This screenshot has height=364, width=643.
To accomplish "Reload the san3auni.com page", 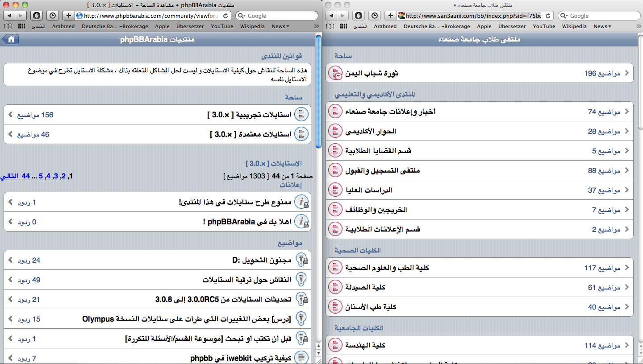I will pyautogui.click(x=548, y=16).
